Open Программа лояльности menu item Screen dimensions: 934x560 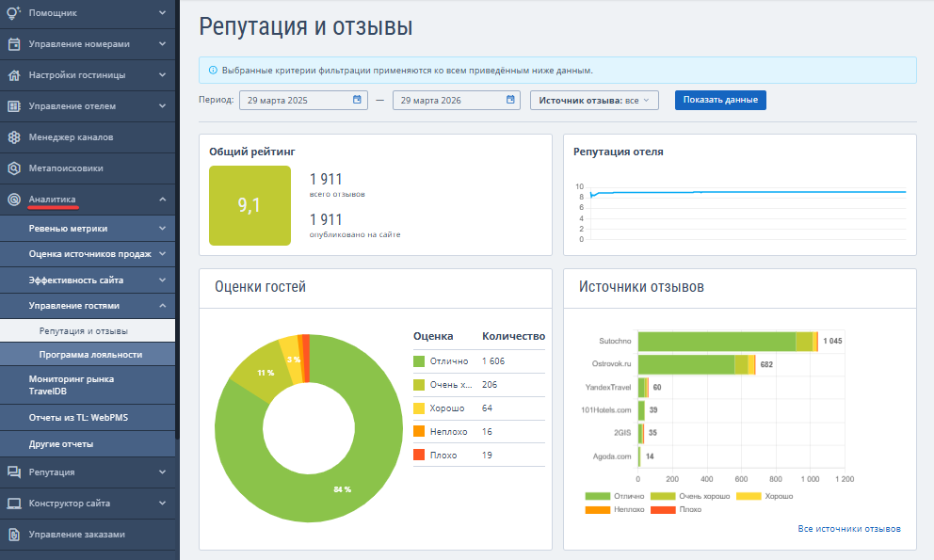[90, 355]
